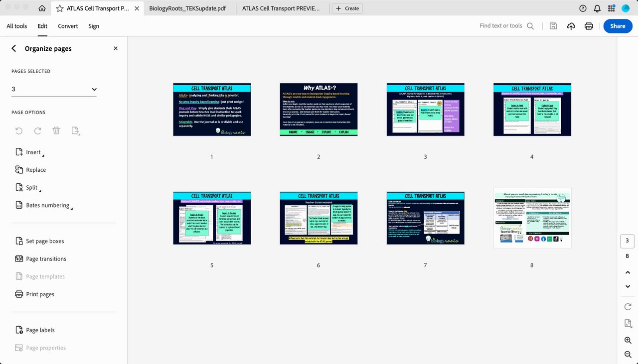Print the document with printer icon
638x364 pixels.
click(589, 26)
